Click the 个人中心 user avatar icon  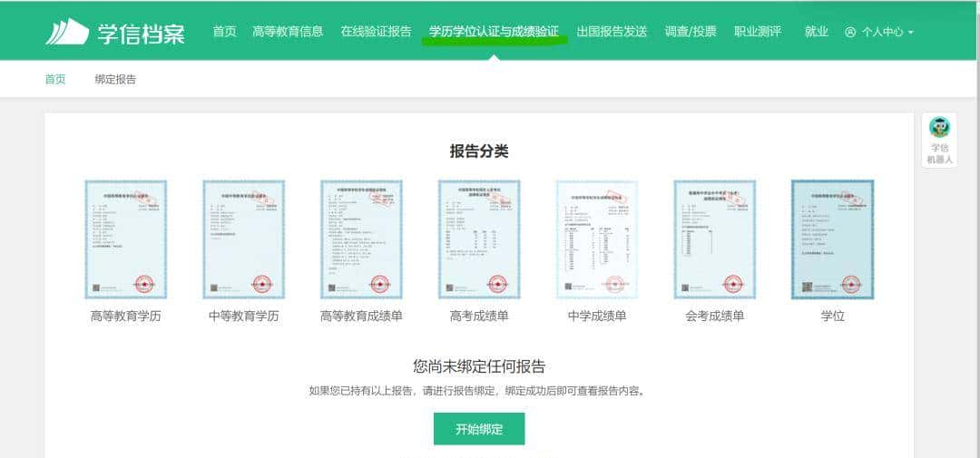(850, 33)
